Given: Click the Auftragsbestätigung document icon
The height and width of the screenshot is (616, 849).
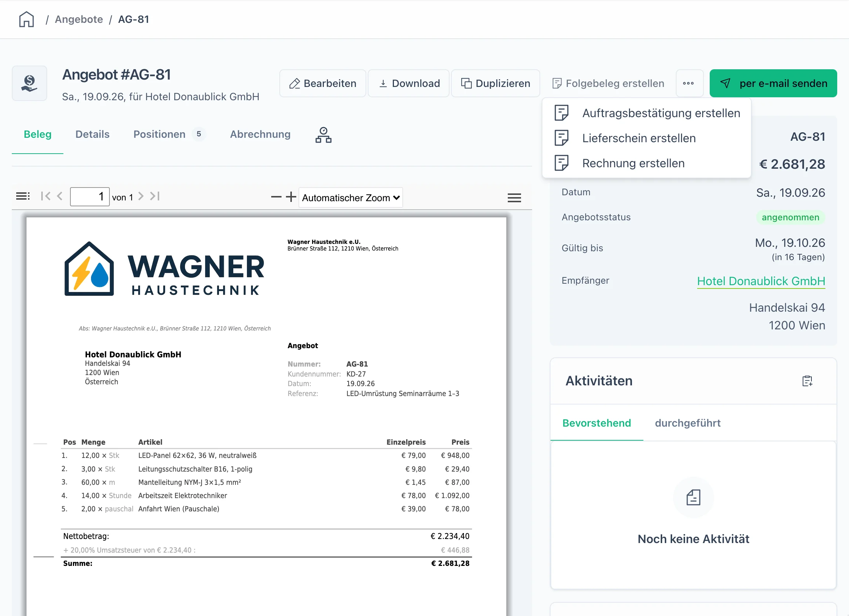Looking at the screenshot, I should 562,113.
